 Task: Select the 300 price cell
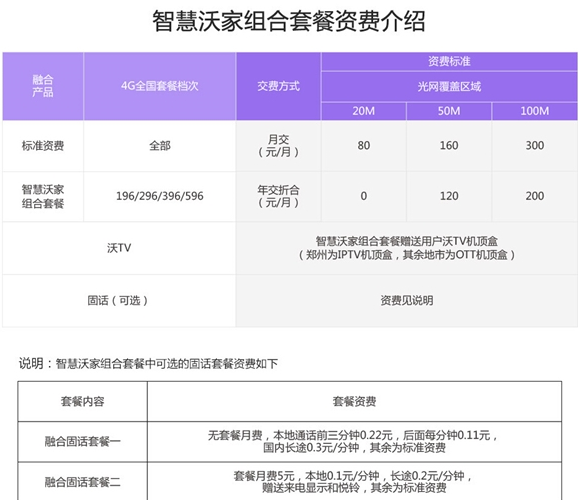click(535, 146)
